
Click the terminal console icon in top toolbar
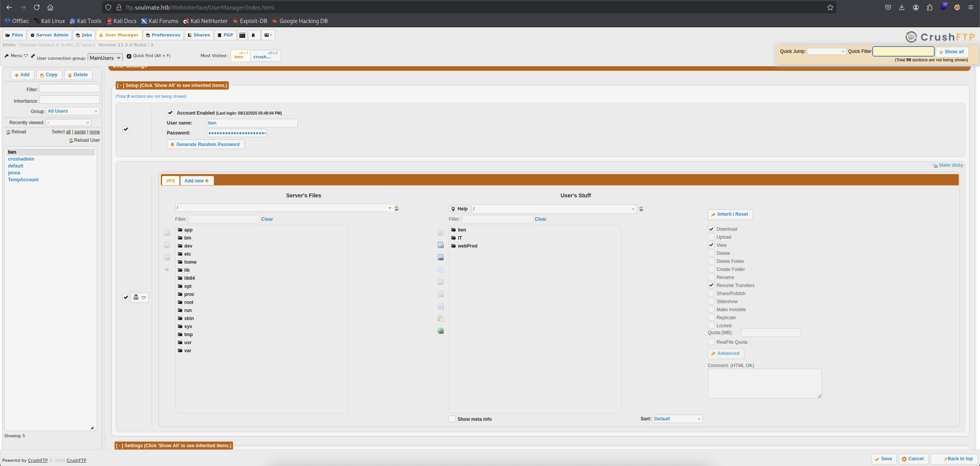(242, 35)
